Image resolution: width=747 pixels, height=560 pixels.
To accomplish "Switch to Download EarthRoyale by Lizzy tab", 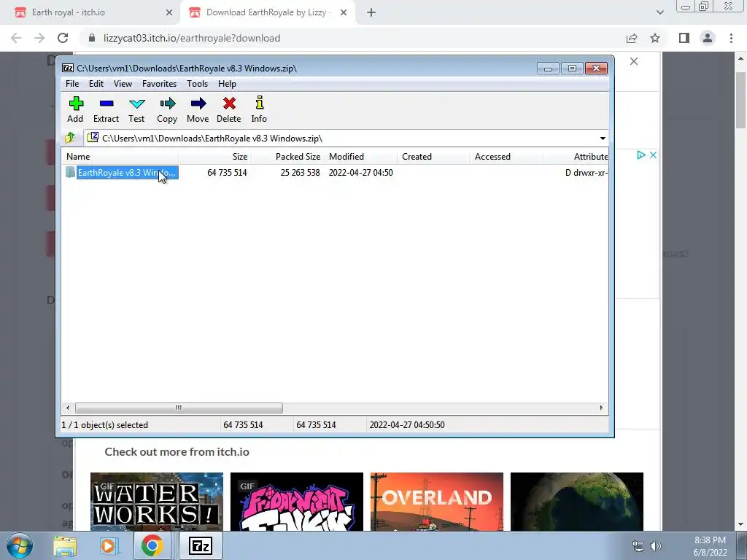I will pyautogui.click(x=266, y=12).
